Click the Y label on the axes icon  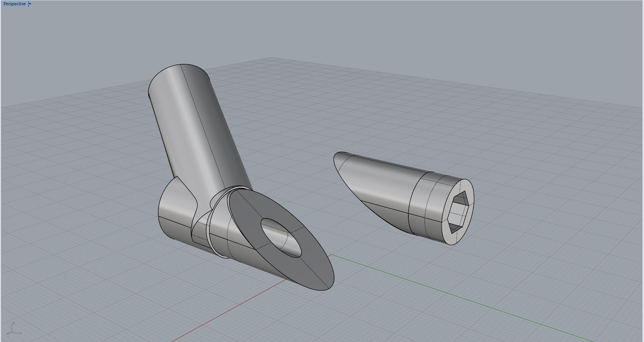click(x=20, y=333)
